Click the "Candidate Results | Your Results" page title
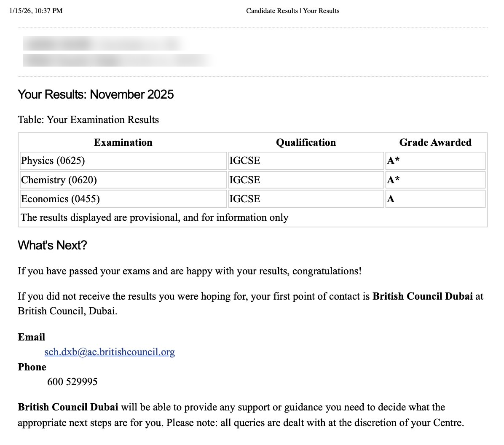The height and width of the screenshot is (445, 504). [292, 11]
